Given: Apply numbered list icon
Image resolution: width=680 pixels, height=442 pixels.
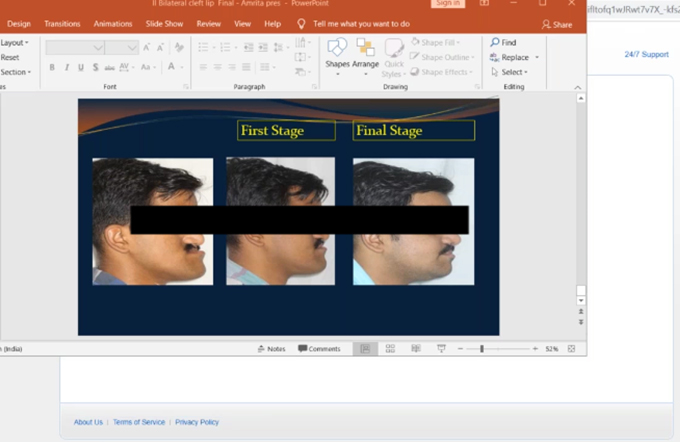Looking at the screenshot, I should (x=228, y=47).
